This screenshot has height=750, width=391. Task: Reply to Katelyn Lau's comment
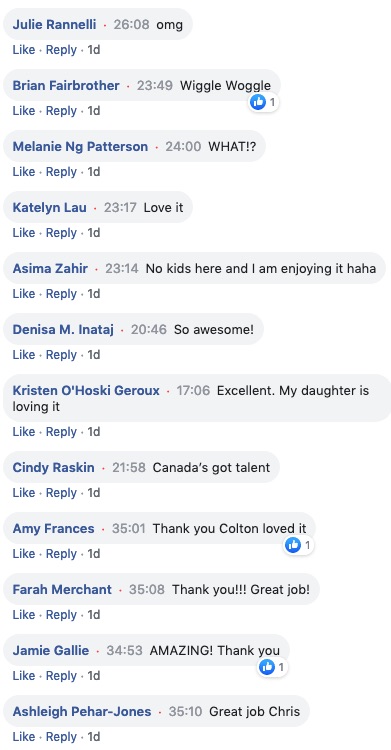61,233
